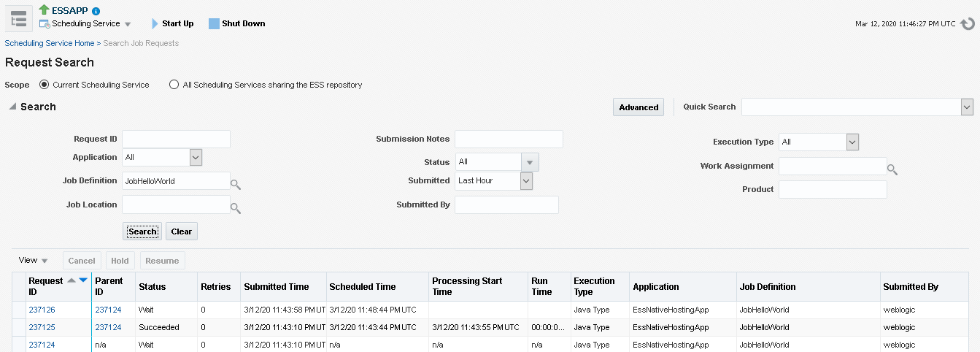The height and width of the screenshot is (352, 980).
Task: Open request ID 237125 link
Action: point(42,327)
